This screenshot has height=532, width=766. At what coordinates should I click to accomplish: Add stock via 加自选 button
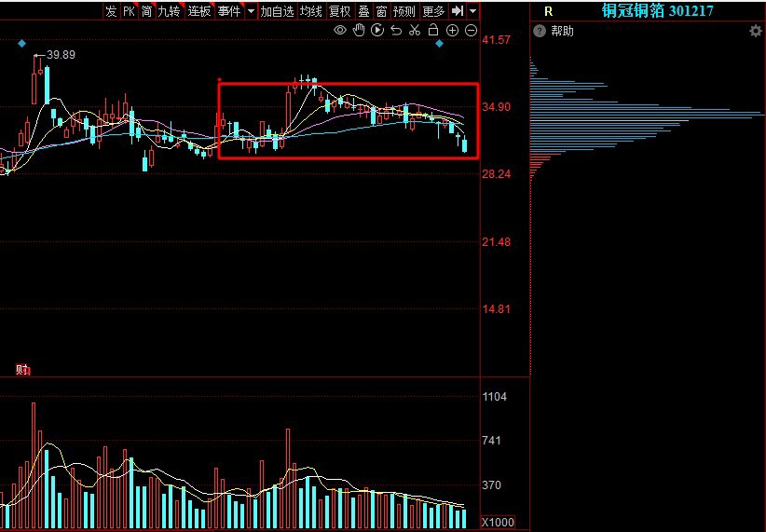point(277,11)
